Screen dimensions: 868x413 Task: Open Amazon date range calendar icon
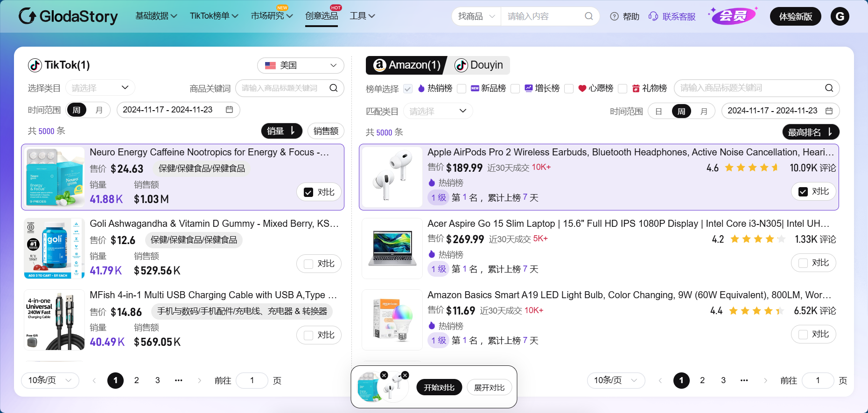pyautogui.click(x=829, y=111)
